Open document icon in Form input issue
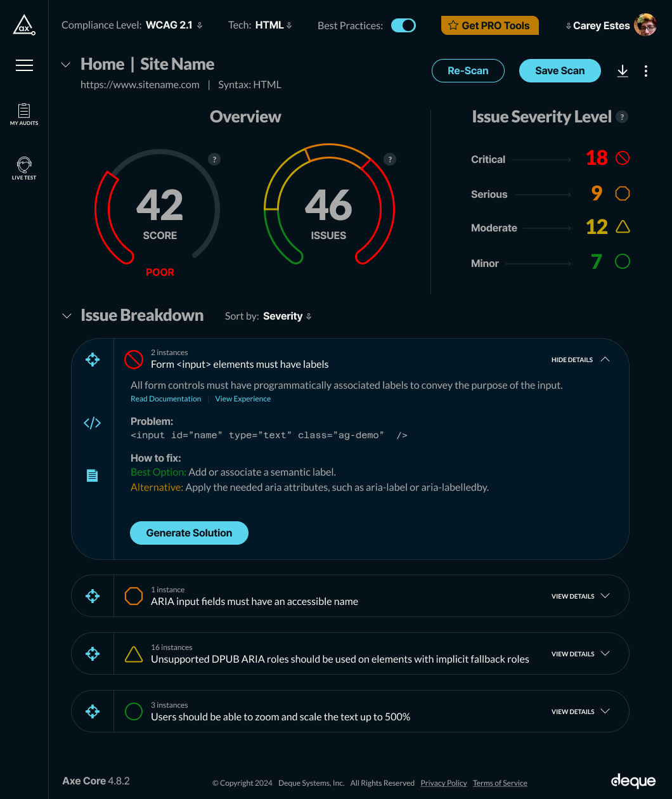The height and width of the screenshot is (799, 672). [93, 475]
